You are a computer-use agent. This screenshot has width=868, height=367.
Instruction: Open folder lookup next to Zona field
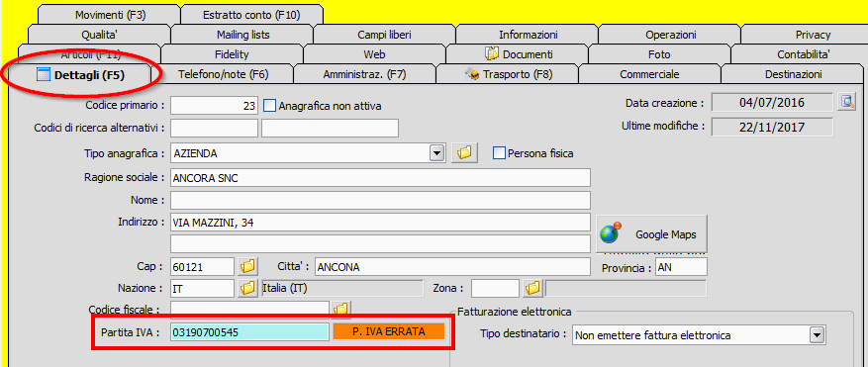(x=532, y=288)
